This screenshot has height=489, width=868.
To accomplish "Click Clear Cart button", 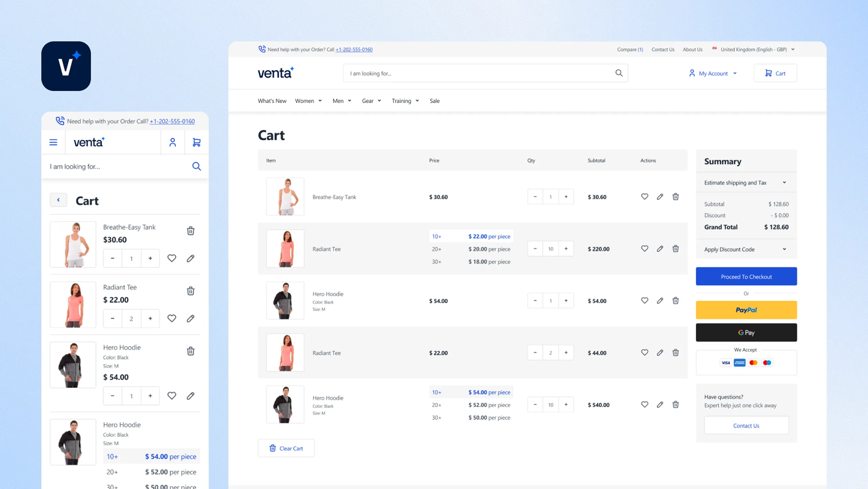I will tap(286, 448).
